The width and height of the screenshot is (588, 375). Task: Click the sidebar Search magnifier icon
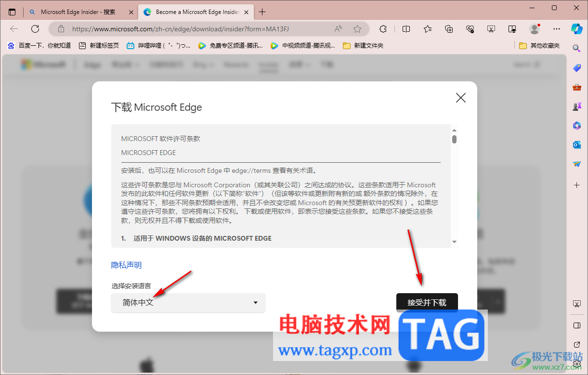click(x=576, y=48)
